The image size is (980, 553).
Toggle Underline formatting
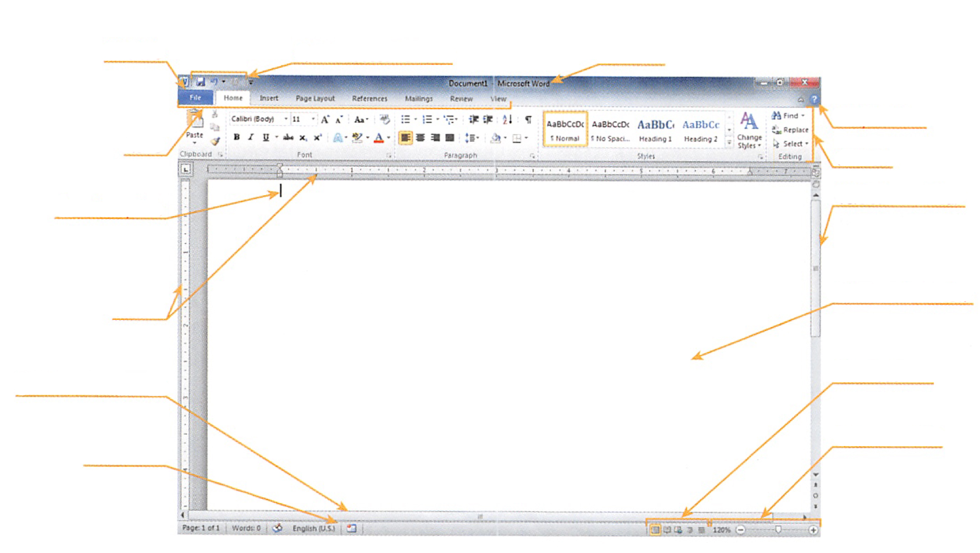point(266,137)
